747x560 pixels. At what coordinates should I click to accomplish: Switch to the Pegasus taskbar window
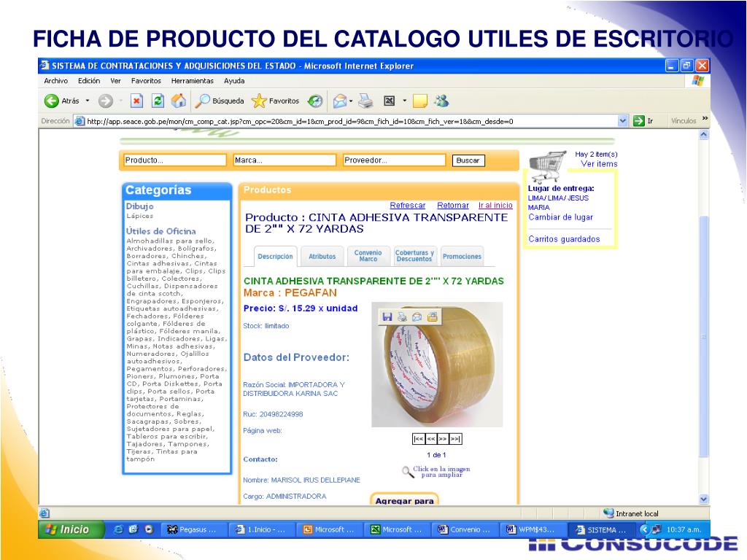(x=194, y=529)
